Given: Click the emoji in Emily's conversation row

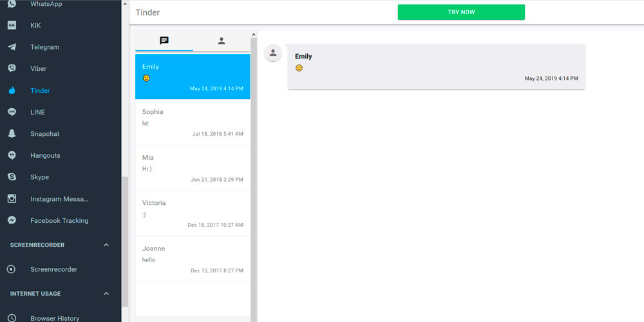Looking at the screenshot, I should [146, 78].
